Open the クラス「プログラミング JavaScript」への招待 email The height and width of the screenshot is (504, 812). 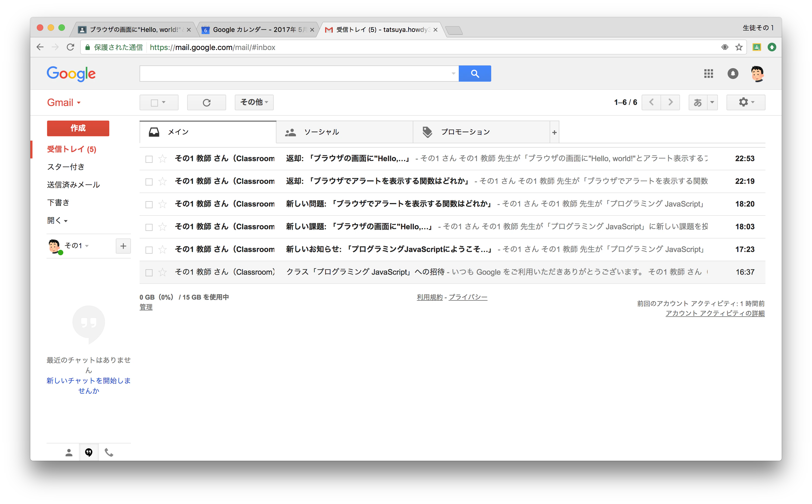[452, 272]
